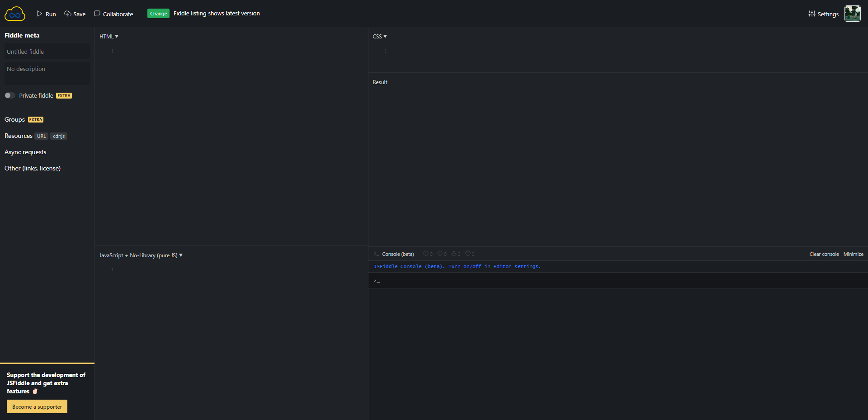Image resolution: width=868 pixels, height=420 pixels.
Task: Click the cdnjs tag in Resources
Action: pyautogui.click(x=59, y=136)
